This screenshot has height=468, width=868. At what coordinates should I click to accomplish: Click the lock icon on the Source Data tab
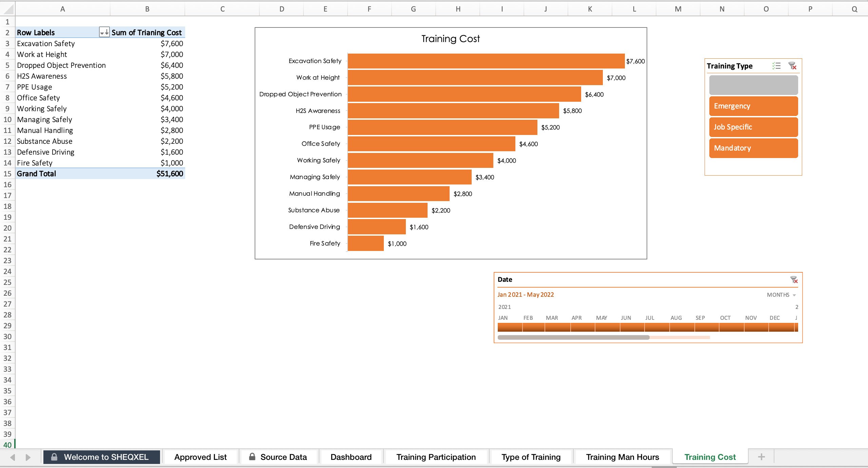252,457
